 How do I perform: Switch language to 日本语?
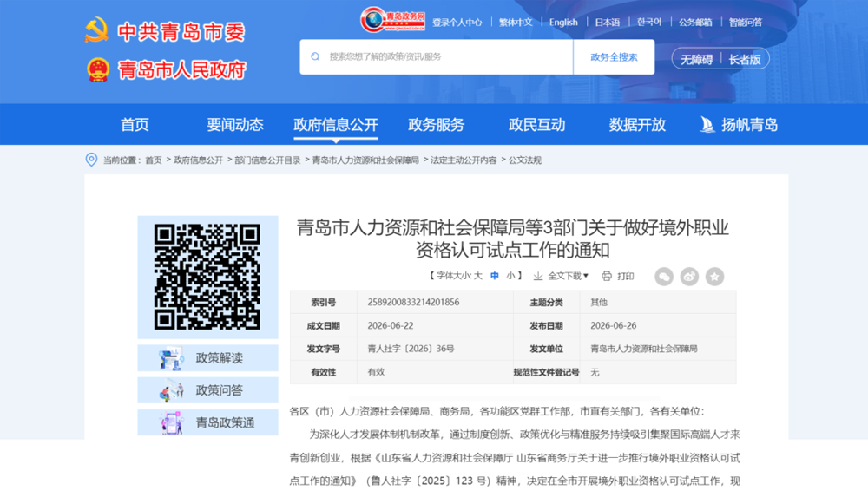point(608,23)
